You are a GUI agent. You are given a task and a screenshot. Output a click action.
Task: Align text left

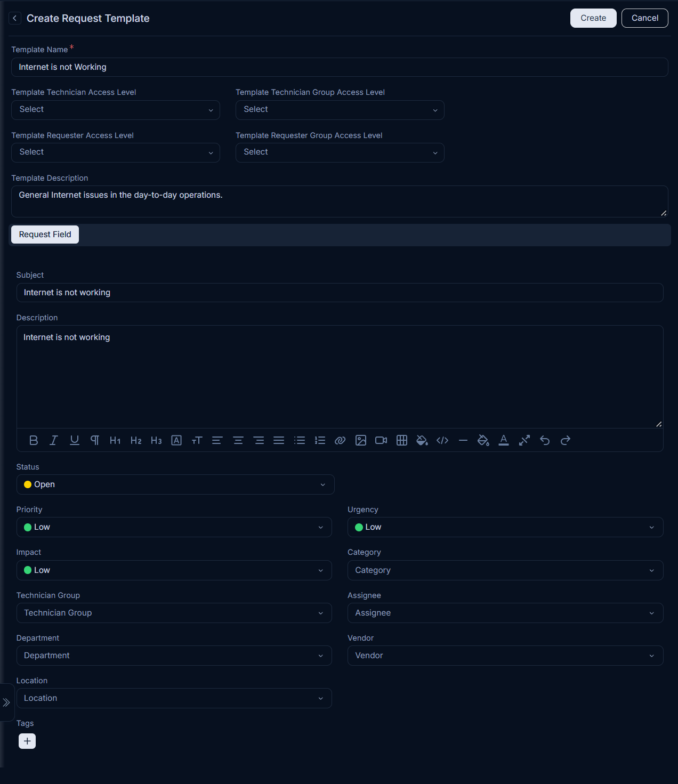(x=217, y=440)
